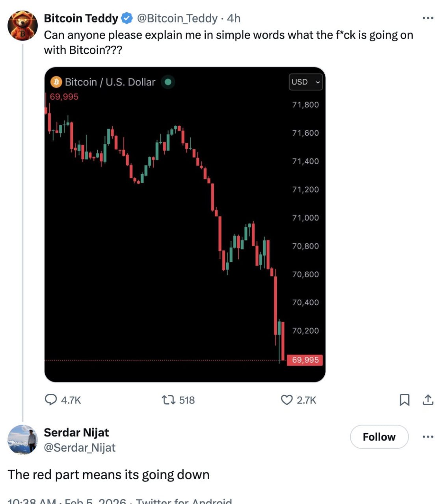Click Bitcoin Teddy's verified badge
The width and height of the screenshot is (441, 504).
[x=127, y=18]
